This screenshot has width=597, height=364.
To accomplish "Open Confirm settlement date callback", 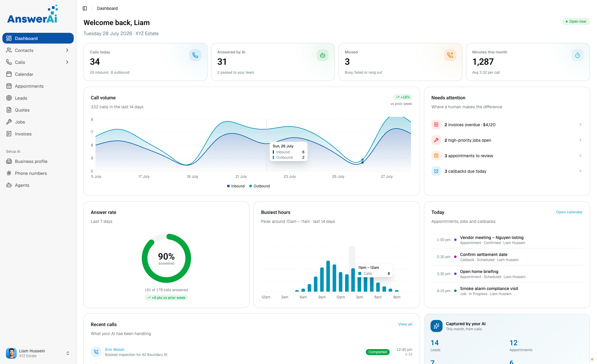I will pos(507,257).
